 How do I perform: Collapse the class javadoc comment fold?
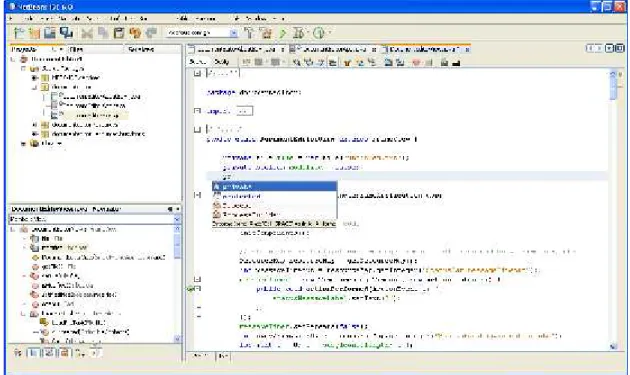pyautogui.click(x=197, y=129)
